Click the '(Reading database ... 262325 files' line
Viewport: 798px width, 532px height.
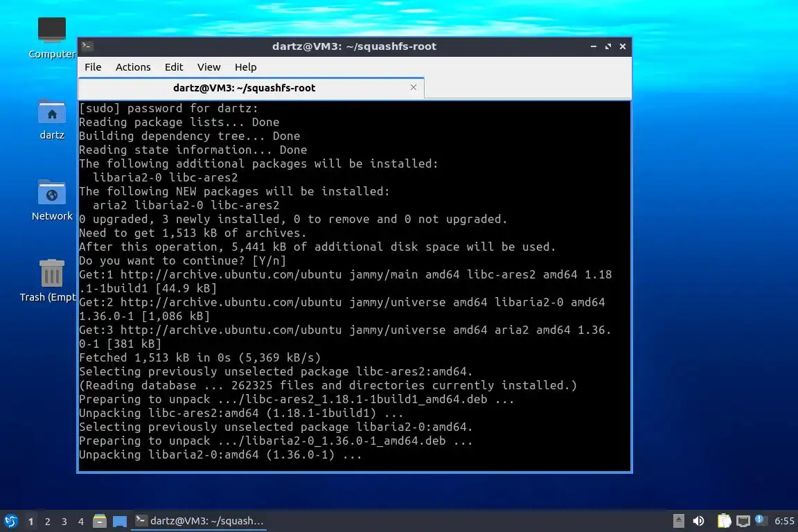pyautogui.click(x=328, y=385)
